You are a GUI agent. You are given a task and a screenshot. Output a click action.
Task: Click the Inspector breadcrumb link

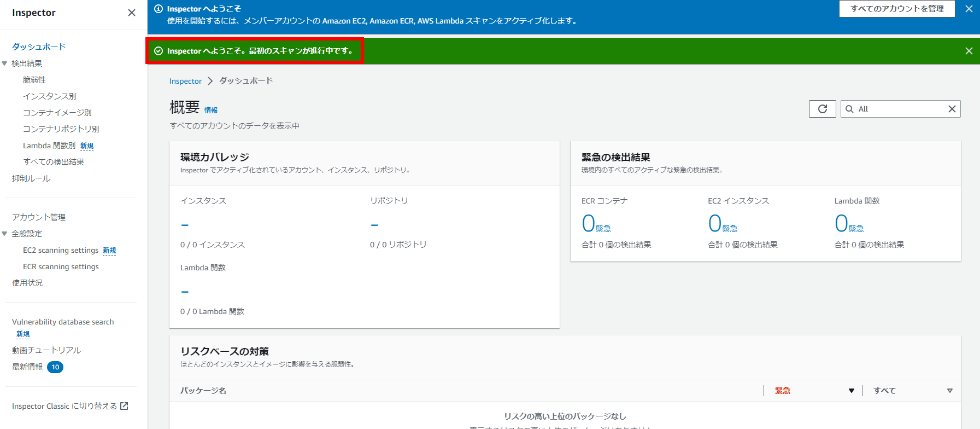[185, 81]
